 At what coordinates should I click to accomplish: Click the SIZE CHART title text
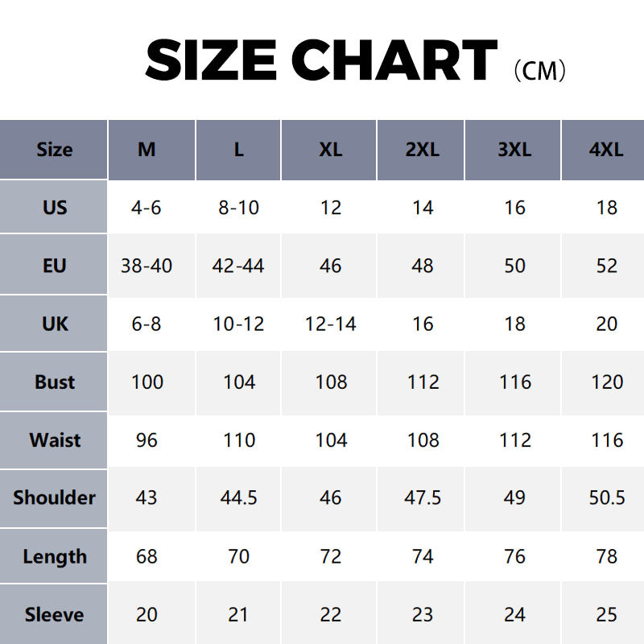point(321,61)
